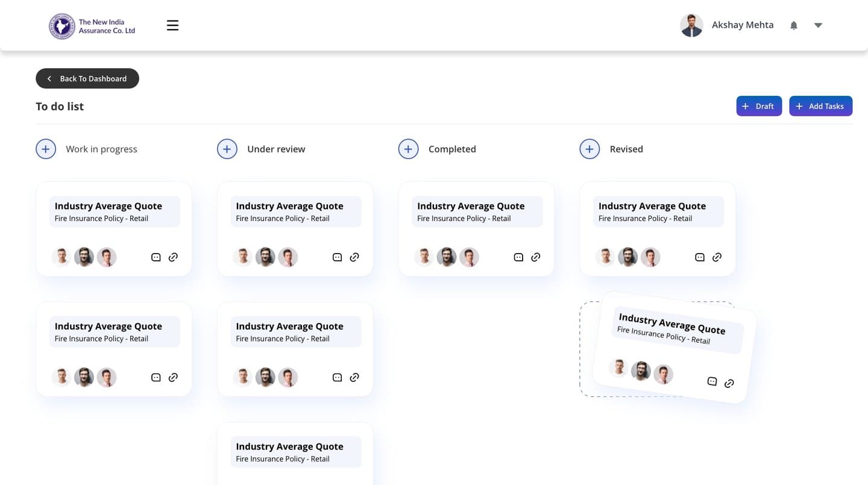Image resolution: width=868 pixels, height=485 pixels.
Task: Click first assignee avatar on top Under review card
Action: point(242,257)
